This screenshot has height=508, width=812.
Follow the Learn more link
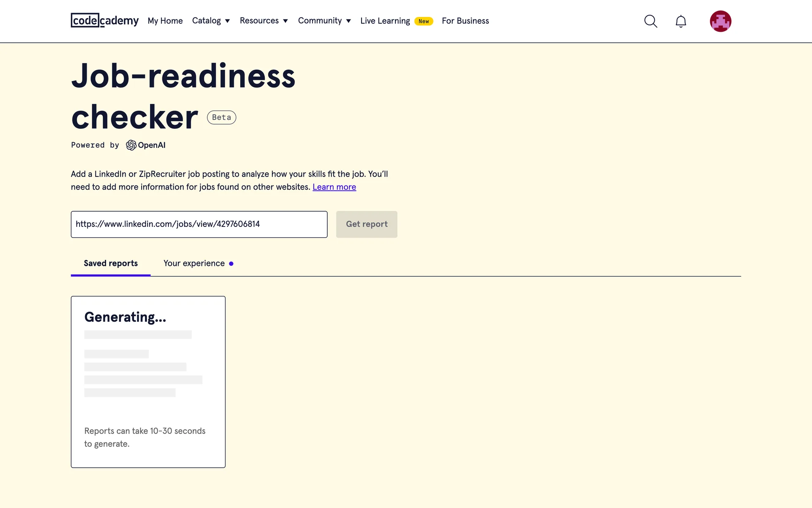334,187
